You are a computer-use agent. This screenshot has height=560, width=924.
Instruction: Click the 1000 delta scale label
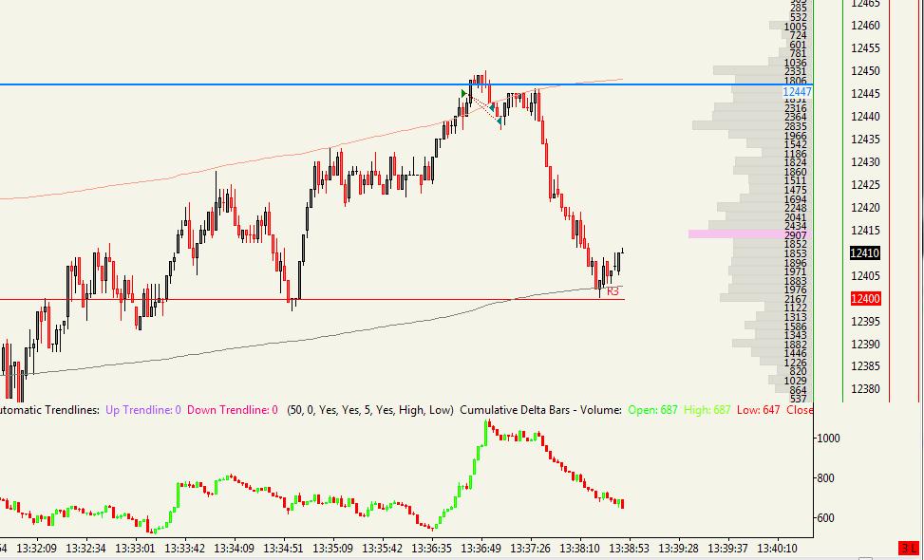point(828,439)
